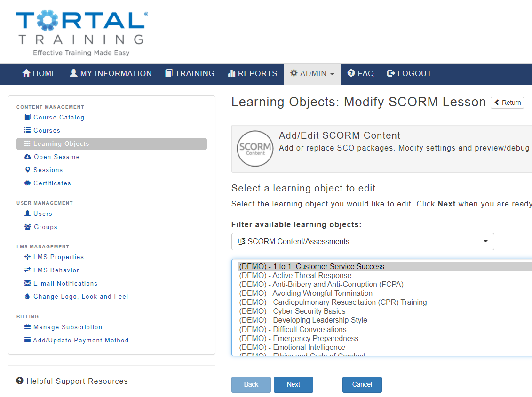This screenshot has width=532, height=397.
Task: Go to HOME in navigation bar
Action: 40,73
